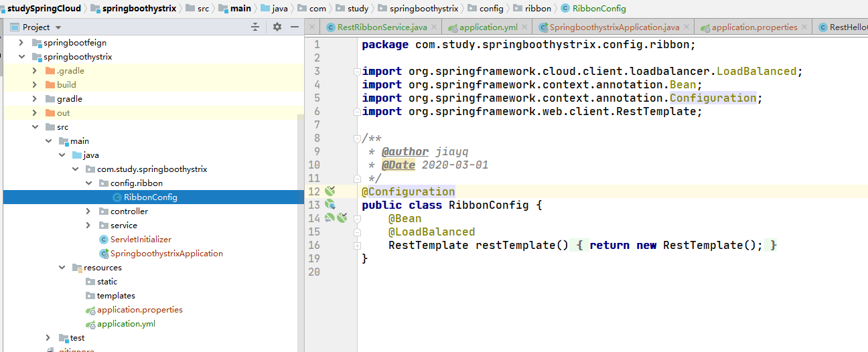The image size is (868, 352).
Task: Open Project panel settings gear
Action: pyautogui.click(x=277, y=27)
